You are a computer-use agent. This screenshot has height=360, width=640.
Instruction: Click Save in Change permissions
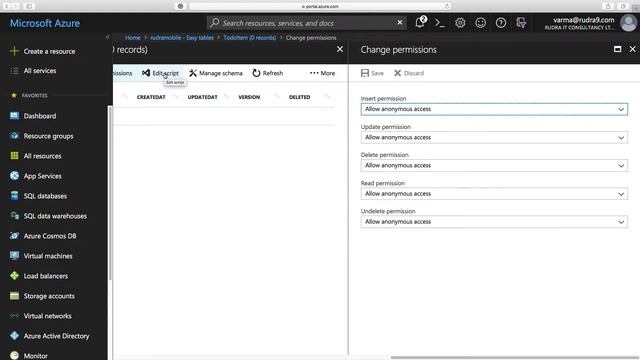coord(372,73)
